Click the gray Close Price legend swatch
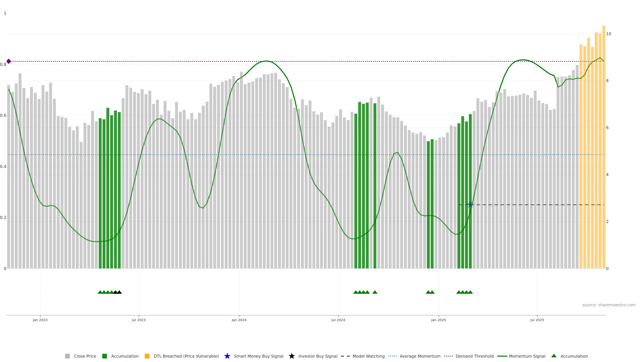 (x=67, y=356)
